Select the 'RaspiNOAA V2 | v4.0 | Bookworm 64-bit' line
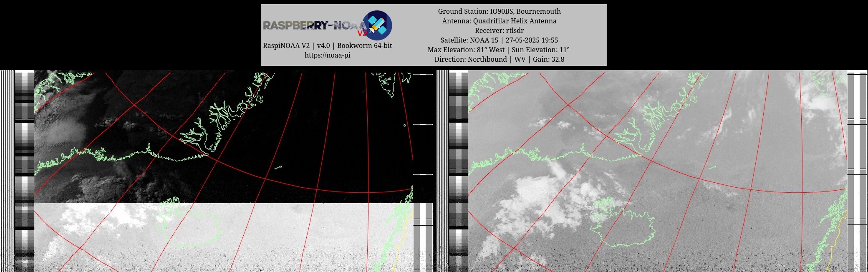868x272 pixels. [327, 45]
